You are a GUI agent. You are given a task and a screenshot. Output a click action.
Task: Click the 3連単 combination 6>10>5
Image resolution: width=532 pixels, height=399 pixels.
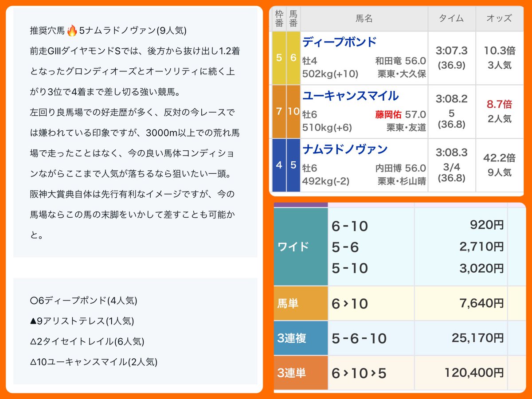pyautogui.click(x=359, y=374)
